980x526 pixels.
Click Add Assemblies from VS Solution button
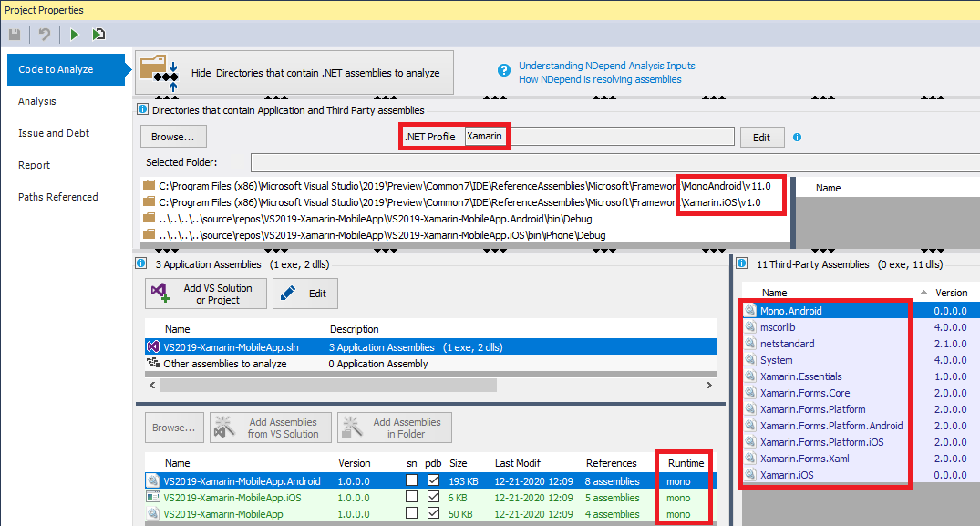271,428
